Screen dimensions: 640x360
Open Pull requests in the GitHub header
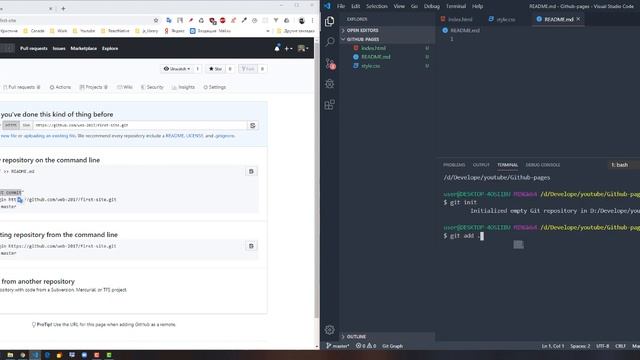[34, 48]
